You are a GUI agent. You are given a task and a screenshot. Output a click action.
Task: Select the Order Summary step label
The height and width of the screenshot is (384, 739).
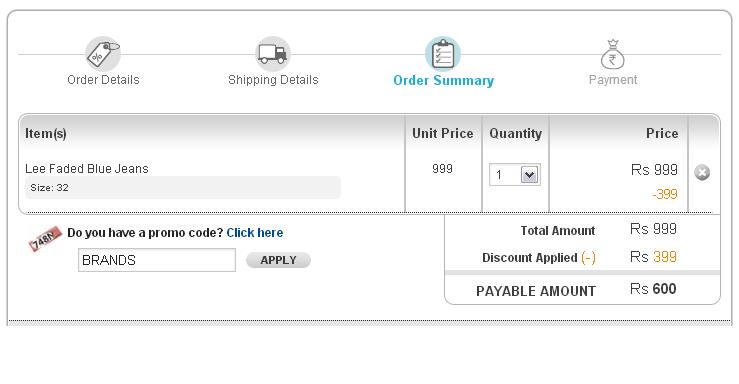(x=443, y=81)
